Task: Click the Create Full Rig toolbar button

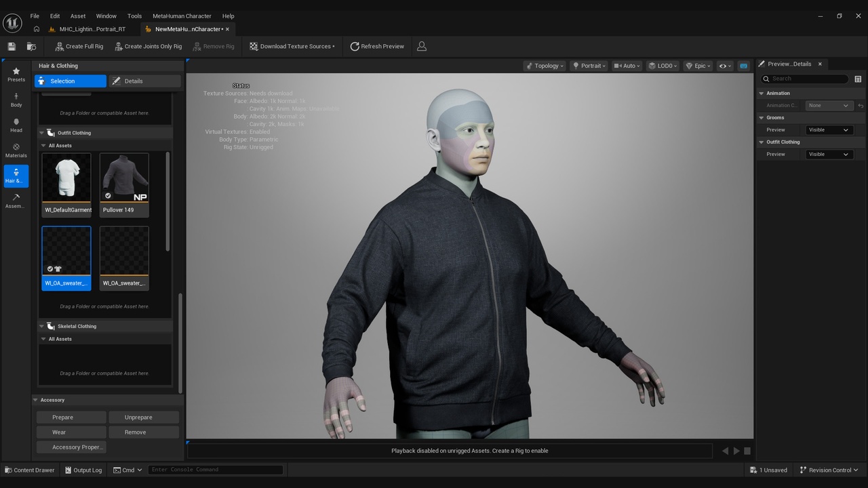Action: 79,47
